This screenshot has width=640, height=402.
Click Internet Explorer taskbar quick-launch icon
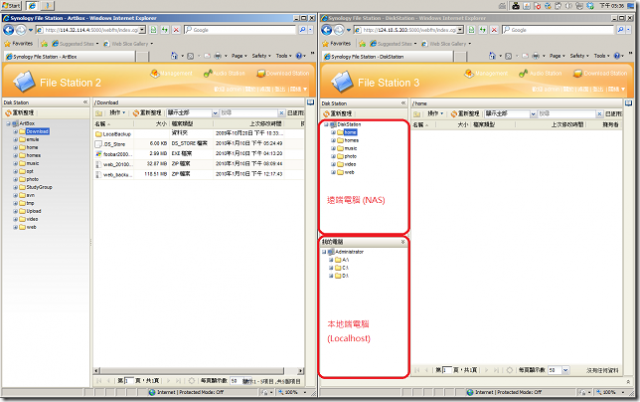coord(31,5)
